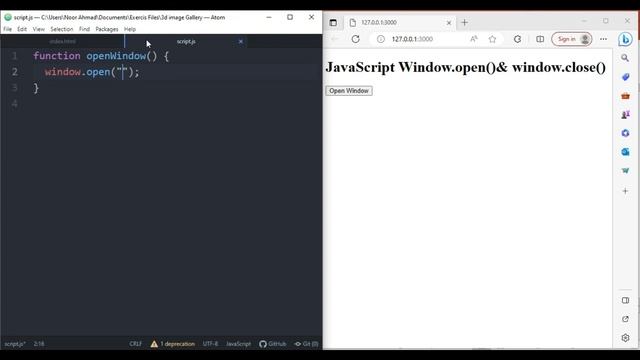The width and height of the screenshot is (640, 360).
Task: Click the CRLF line ending indicator
Action: coord(136,344)
